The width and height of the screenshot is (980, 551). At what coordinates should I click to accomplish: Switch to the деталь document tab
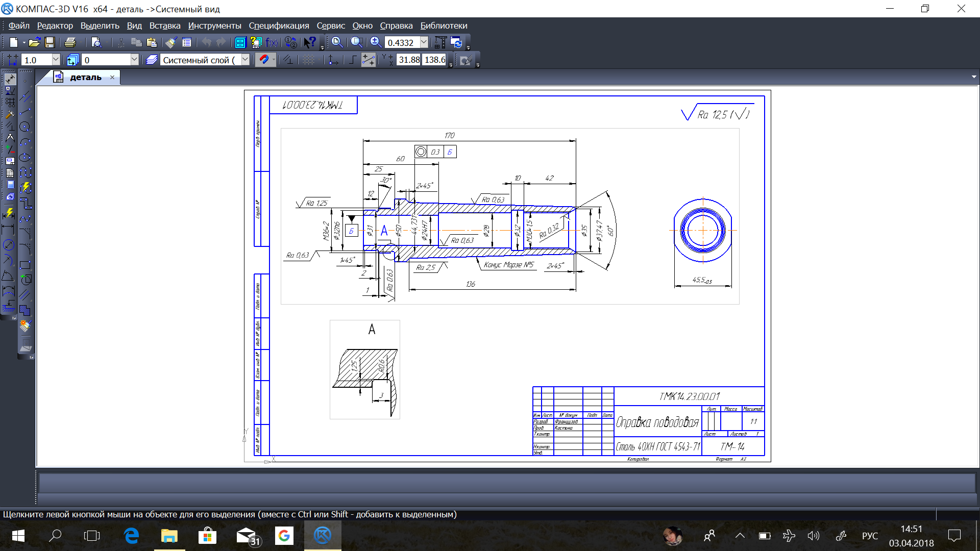tap(85, 78)
